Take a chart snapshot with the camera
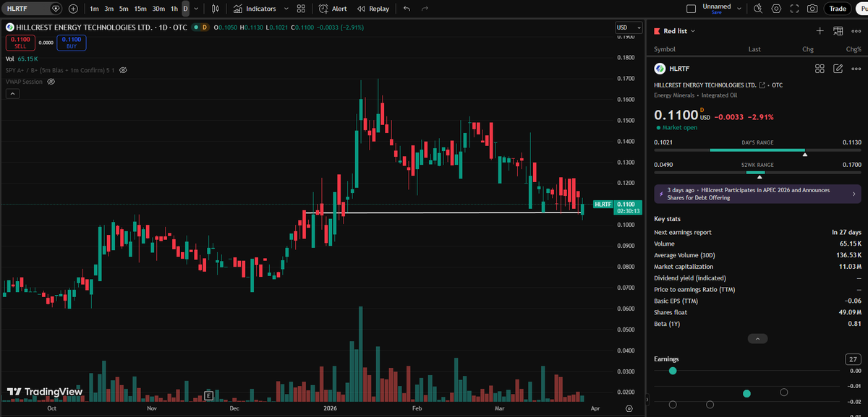Viewport: 868px width, 417px height. (x=813, y=9)
